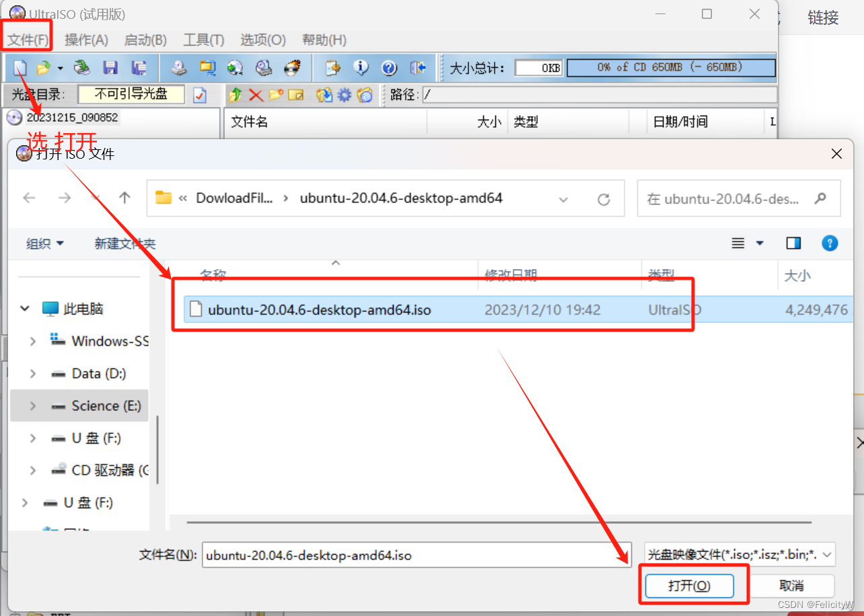Expand the CD 驱动器 node
This screenshot has width=864, height=616.
[x=32, y=471]
